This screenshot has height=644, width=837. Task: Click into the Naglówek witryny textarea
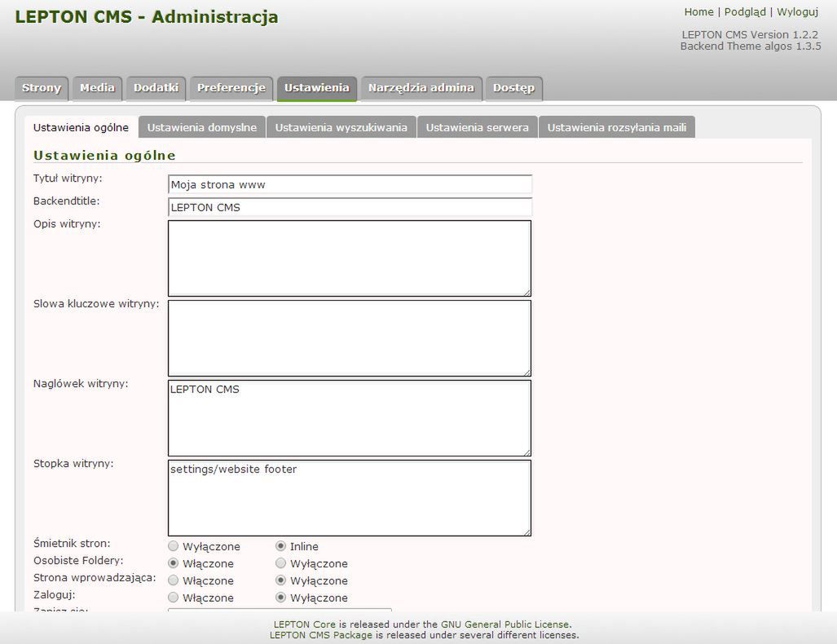pos(350,418)
